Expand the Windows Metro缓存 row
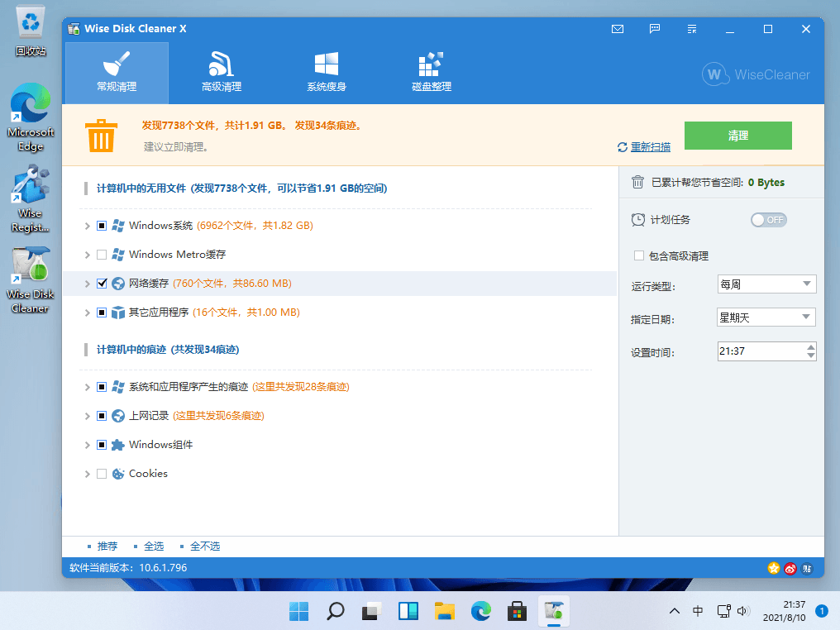The width and height of the screenshot is (840, 630). 88,255
